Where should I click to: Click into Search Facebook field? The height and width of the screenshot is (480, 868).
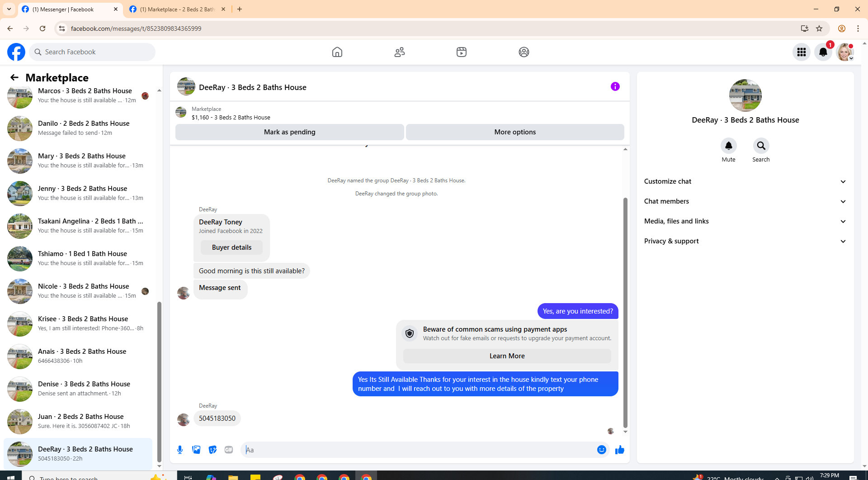[93, 52]
